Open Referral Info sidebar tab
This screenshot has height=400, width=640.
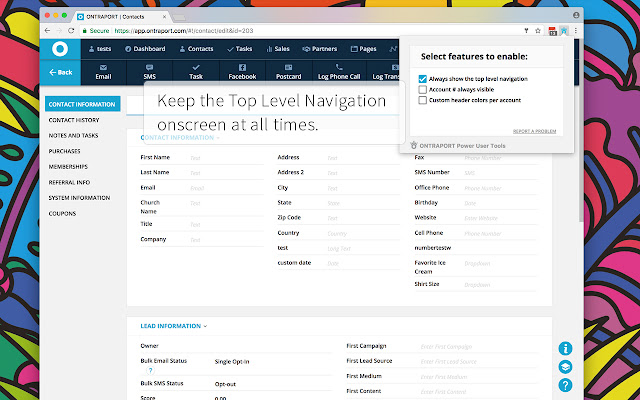(x=69, y=182)
